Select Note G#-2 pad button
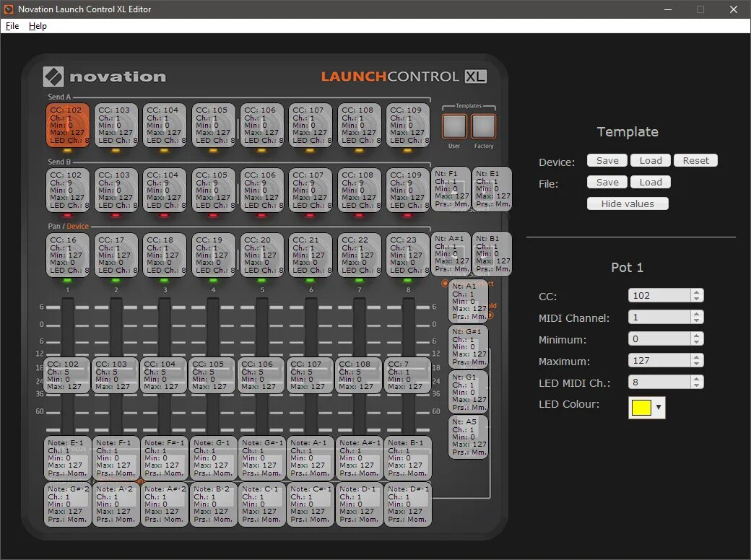The height and width of the screenshot is (560, 751). coord(68,504)
